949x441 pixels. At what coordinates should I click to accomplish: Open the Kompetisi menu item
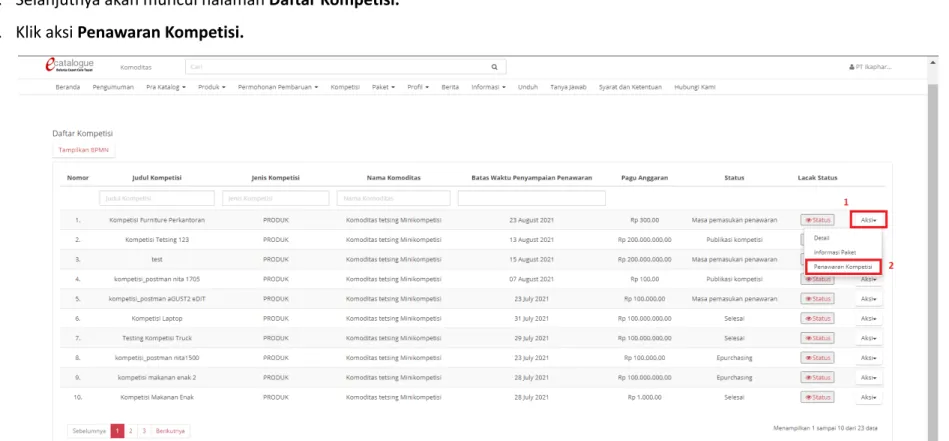pos(345,87)
